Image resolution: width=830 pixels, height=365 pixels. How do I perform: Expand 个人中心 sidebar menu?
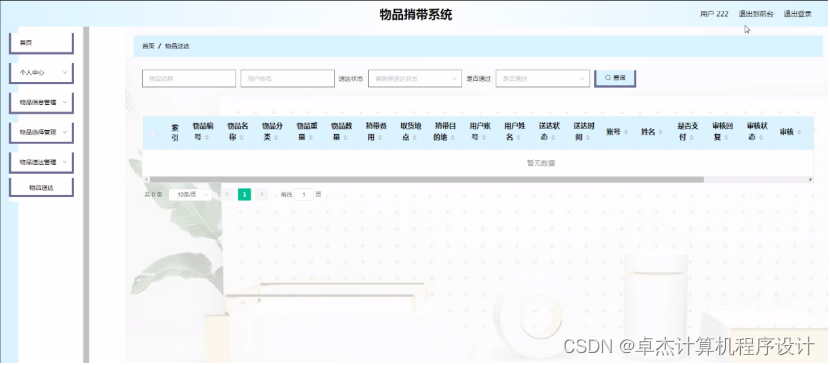tap(41, 73)
